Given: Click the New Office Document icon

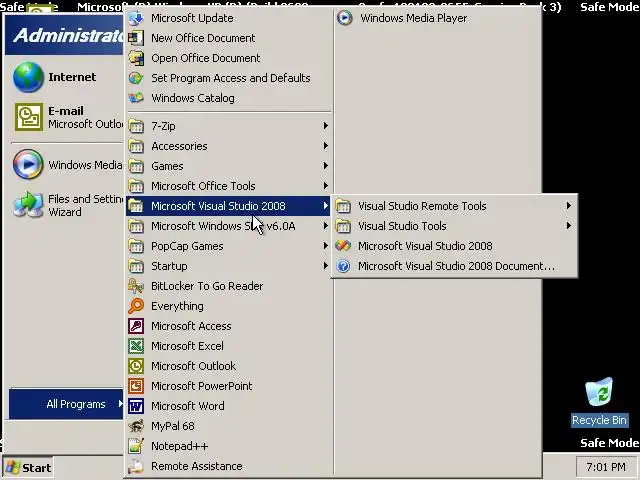Looking at the screenshot, I should 136,38.
